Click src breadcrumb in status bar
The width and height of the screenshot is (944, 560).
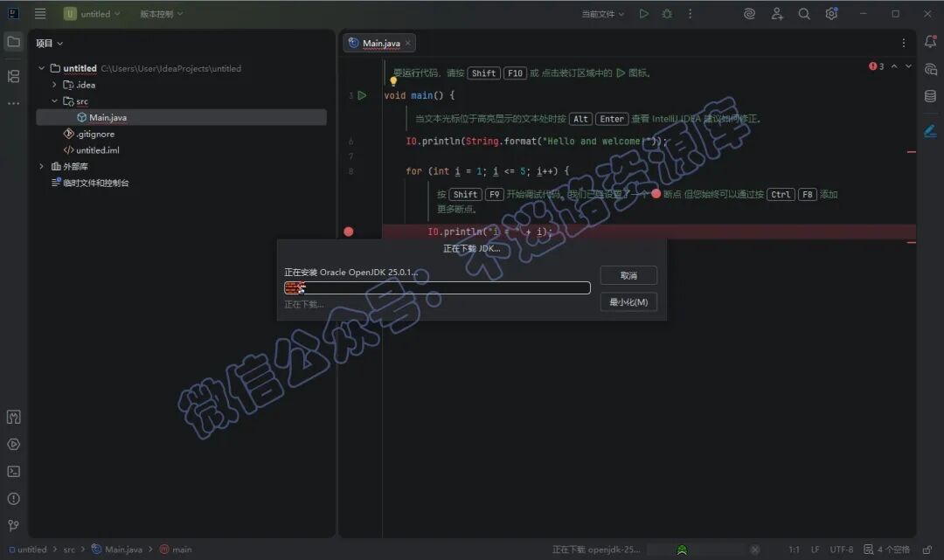coord(69,550)
